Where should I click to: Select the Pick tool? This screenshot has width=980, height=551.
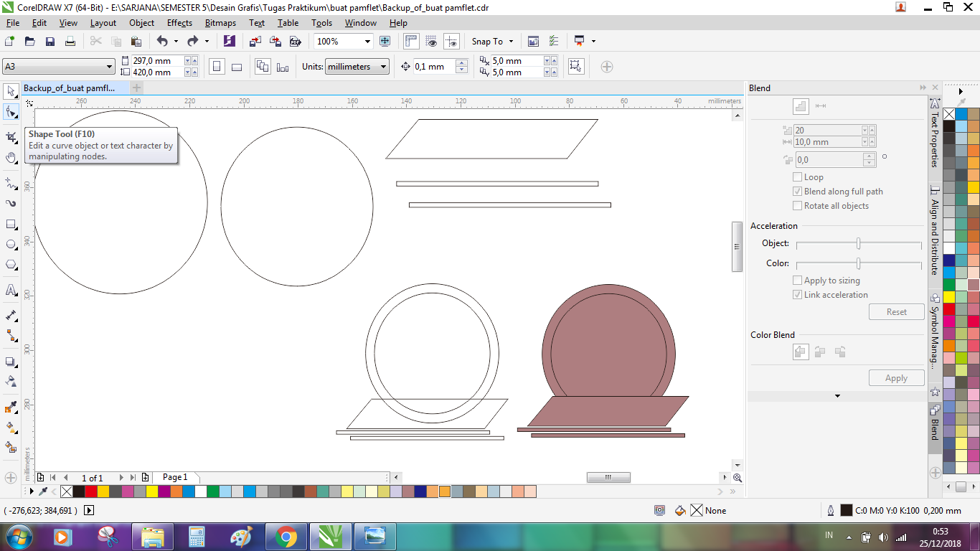pyautogui.click(x=11, y=91)
